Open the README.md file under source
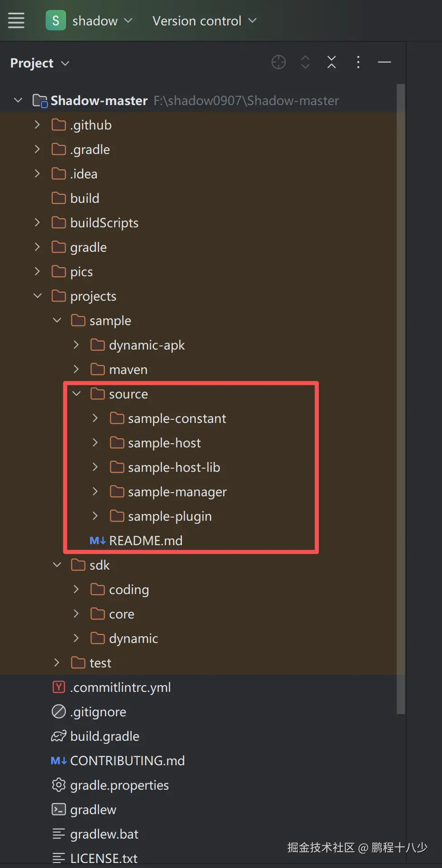Image resolution: width=442 pixels, height=868 pixels. coord(145,541)
